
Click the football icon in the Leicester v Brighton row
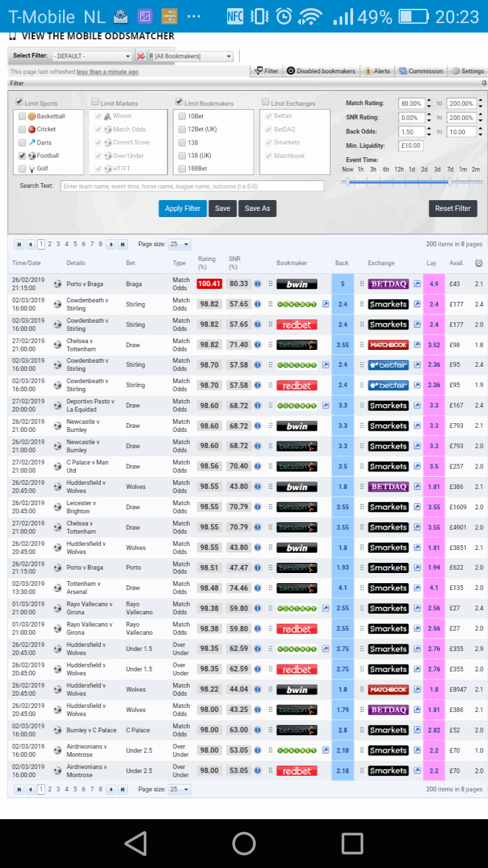click(58, 507)
